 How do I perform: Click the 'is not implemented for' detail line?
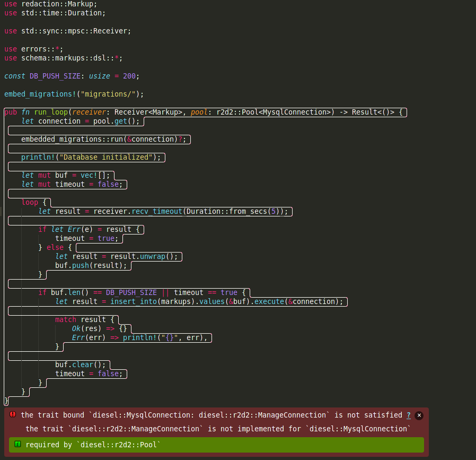[x=218, y=429]
